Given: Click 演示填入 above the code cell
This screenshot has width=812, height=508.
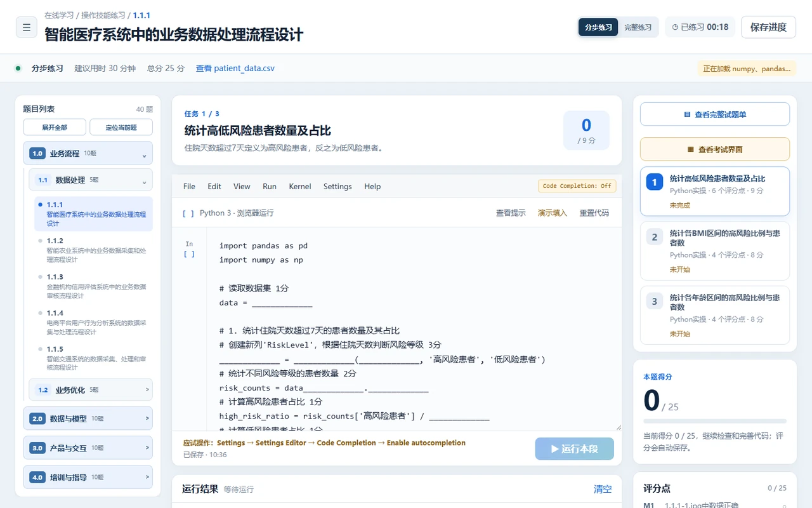Looking at the screenshot, I should coord(553,213).
